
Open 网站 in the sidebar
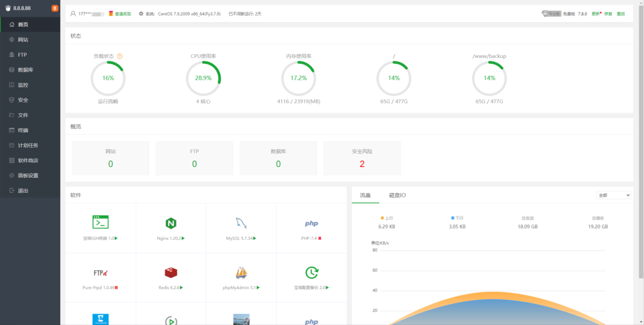[x=23, y=39]
